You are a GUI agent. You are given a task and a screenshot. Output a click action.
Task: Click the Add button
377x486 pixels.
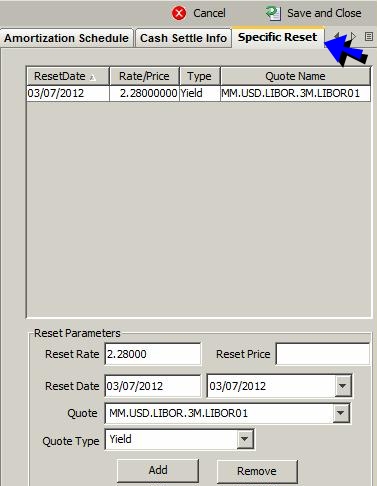(x=158, y=470)
